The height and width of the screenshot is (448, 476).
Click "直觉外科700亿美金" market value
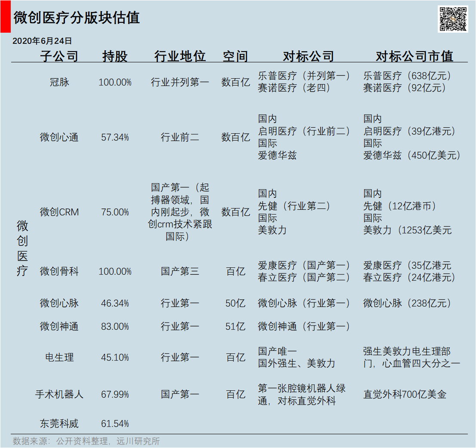(x=405, y=394)
